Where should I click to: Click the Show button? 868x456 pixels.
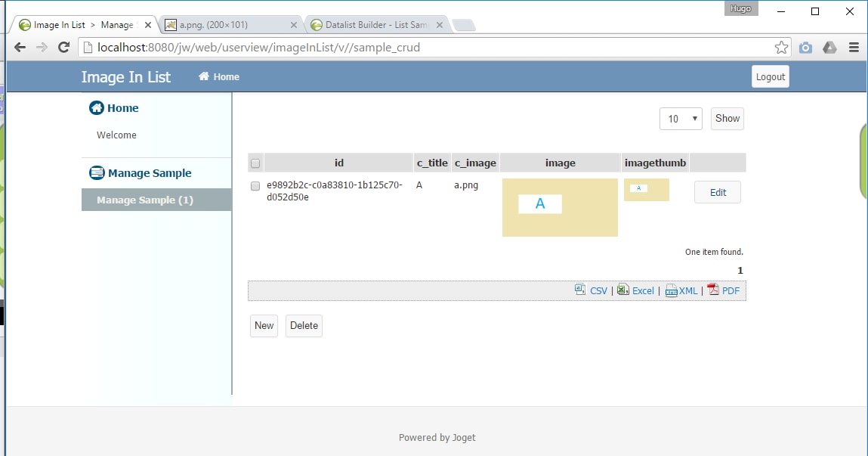coord(727,119)
